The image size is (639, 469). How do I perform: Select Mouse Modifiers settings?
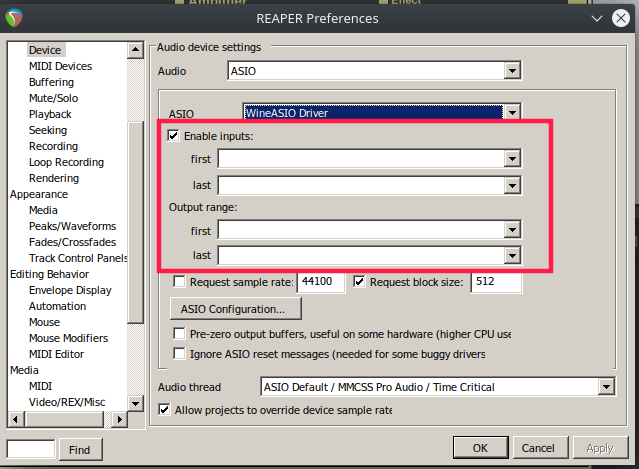point(68,338)
